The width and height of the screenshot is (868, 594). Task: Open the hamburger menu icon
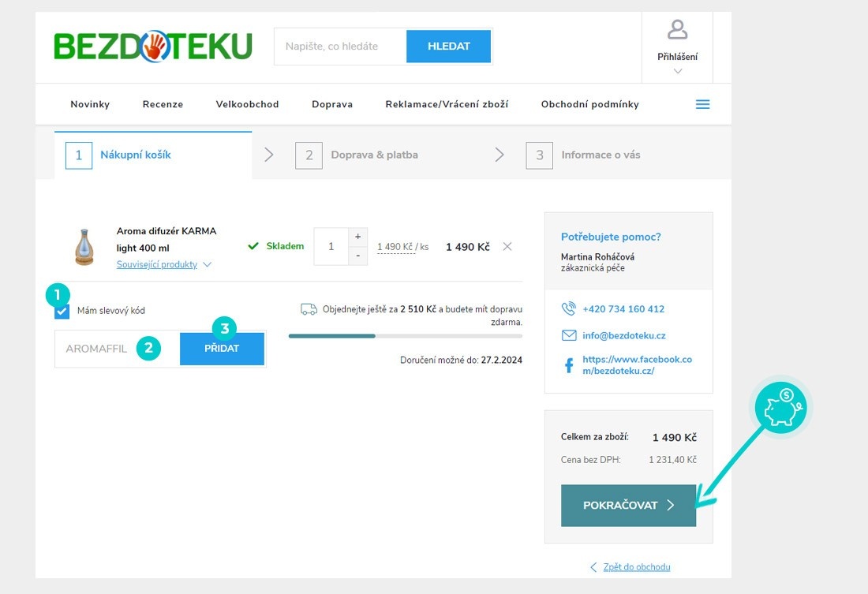pyautogui.click(x=702, y=104)
